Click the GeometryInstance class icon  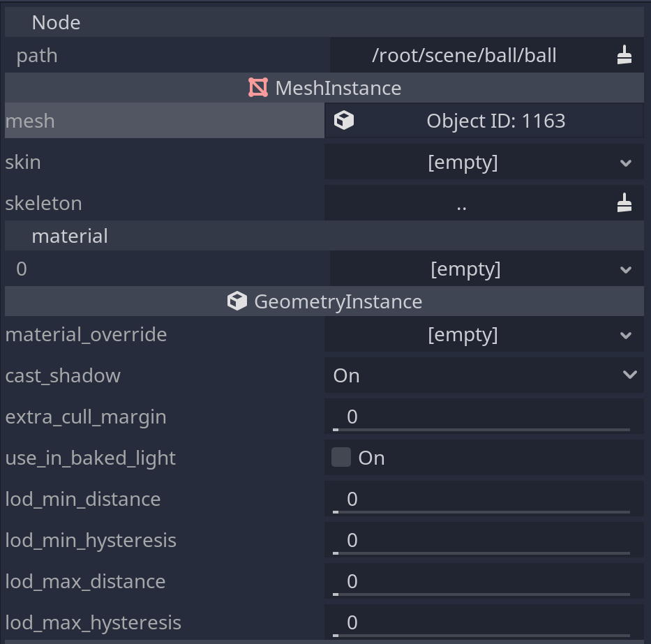[237, 301]
